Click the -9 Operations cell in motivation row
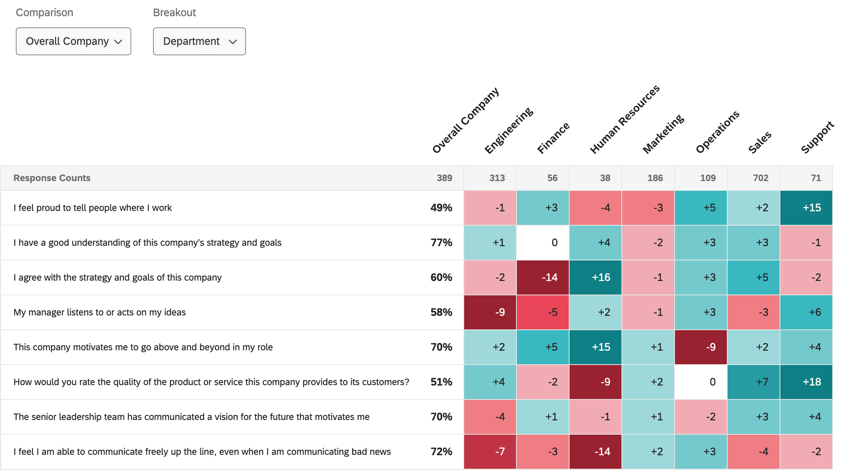This screenshot has width=850, height=470. (700, 347)
